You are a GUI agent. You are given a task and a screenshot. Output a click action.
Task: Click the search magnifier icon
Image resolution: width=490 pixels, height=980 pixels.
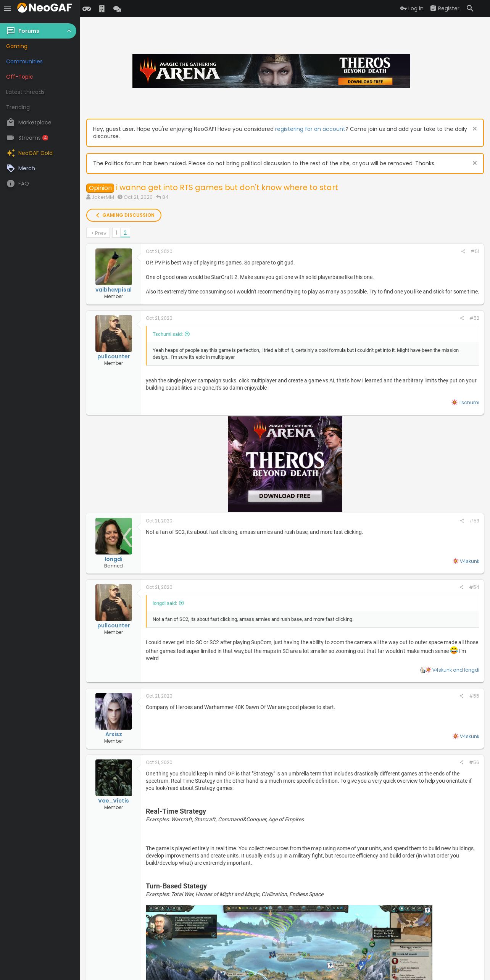tap(470, 8)
